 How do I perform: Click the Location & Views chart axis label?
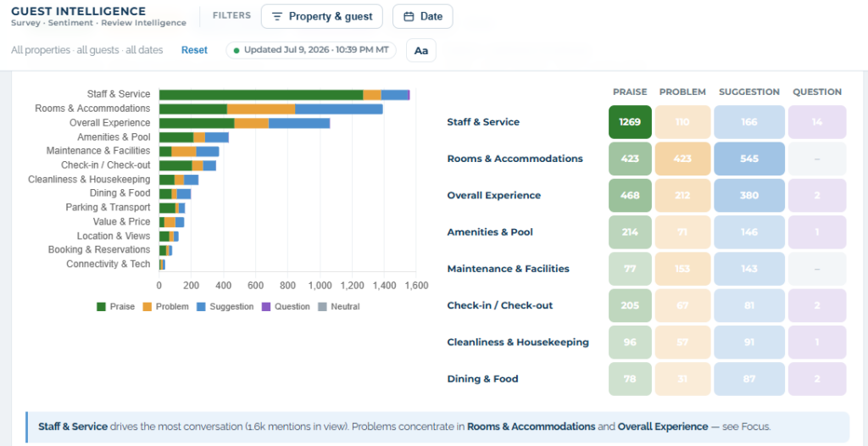pos(114,236)
